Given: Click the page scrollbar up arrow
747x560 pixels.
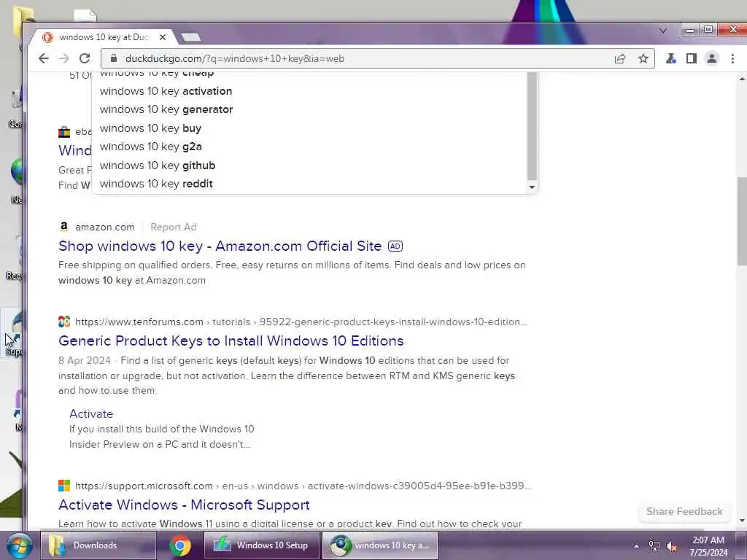Looking at the screenshot, I should pyautogui.click(x=742, y=79).
